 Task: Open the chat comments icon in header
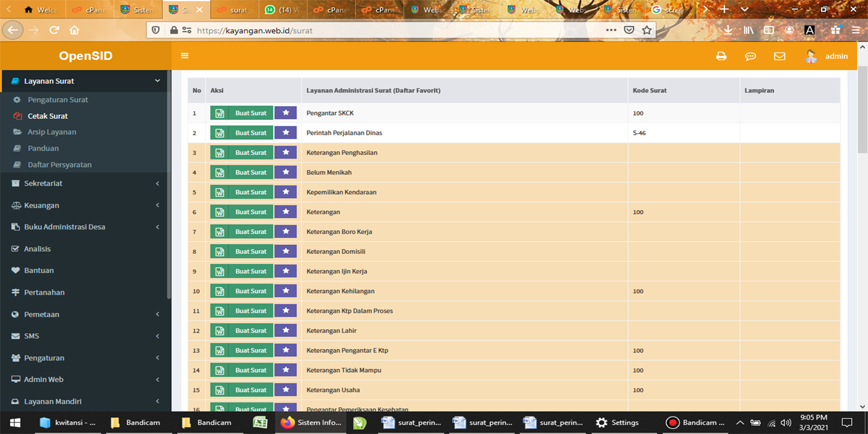(750, 56)
